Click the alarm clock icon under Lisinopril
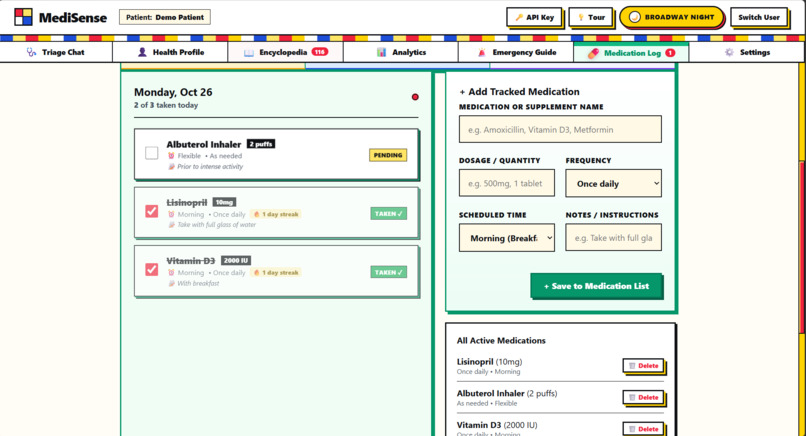The width and height of the screenshot is (806, 436). (171, 214)
